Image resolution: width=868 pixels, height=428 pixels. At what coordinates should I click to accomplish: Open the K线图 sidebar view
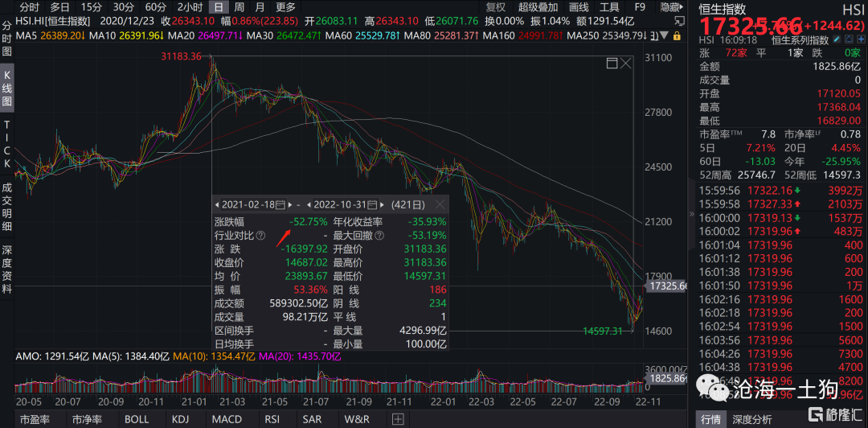pyautogui.click(x=6, y=88)
